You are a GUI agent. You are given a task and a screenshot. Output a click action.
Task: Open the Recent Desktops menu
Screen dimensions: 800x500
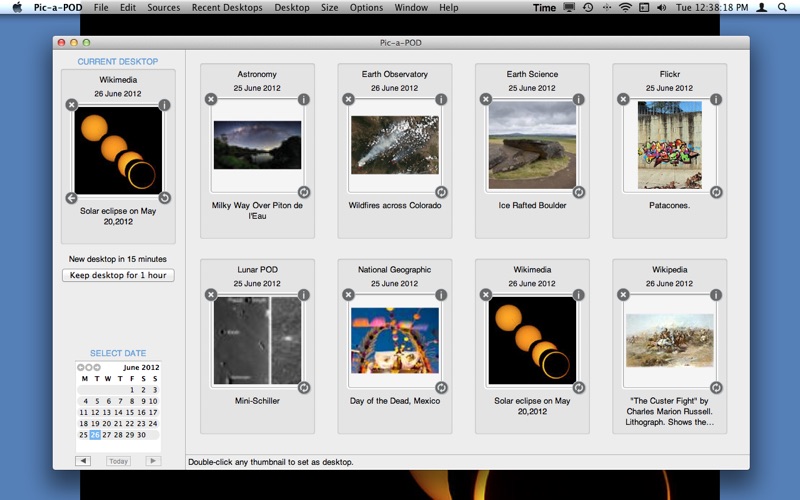[x=227, y=7]
